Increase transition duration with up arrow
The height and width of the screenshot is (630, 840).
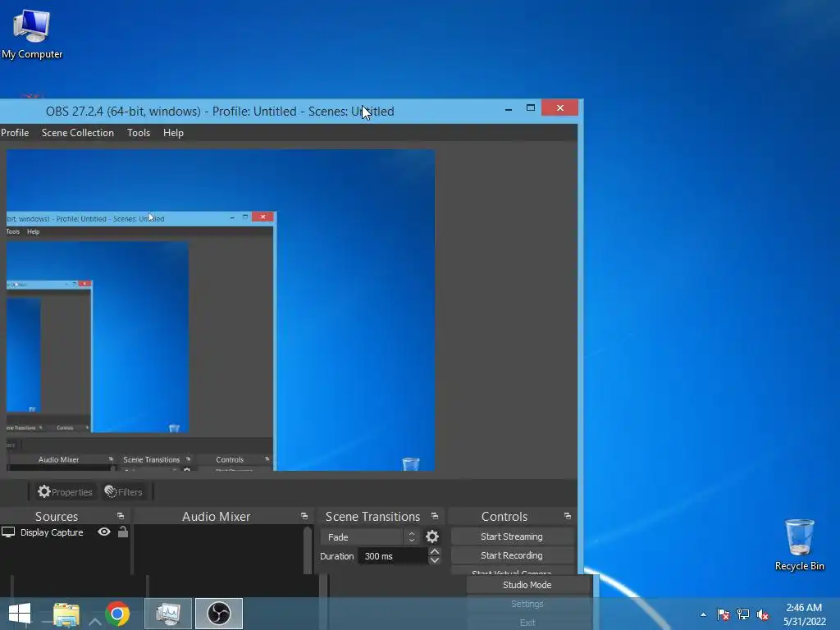pos(435,552)
